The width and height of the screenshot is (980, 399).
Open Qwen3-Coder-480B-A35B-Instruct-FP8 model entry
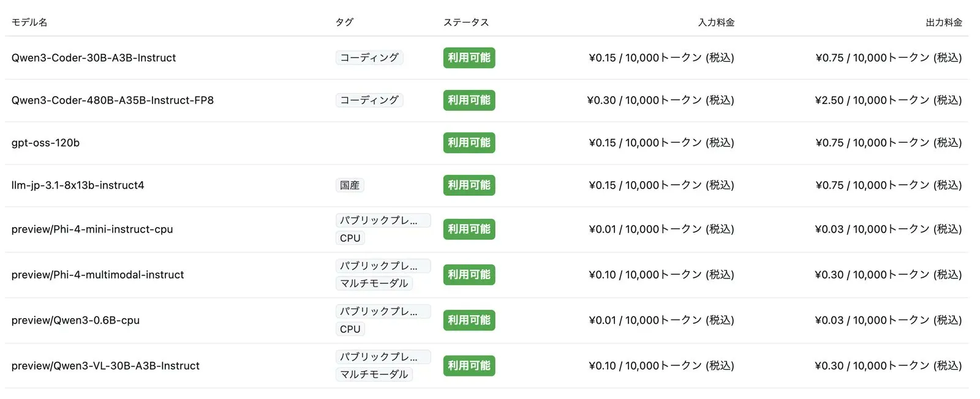coord(113,100)
